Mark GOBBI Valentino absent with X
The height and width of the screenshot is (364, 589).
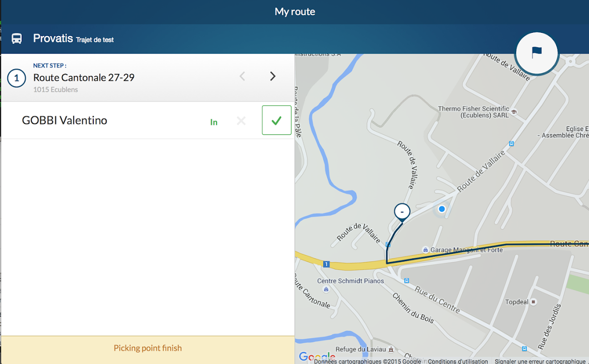pos(241,121)
